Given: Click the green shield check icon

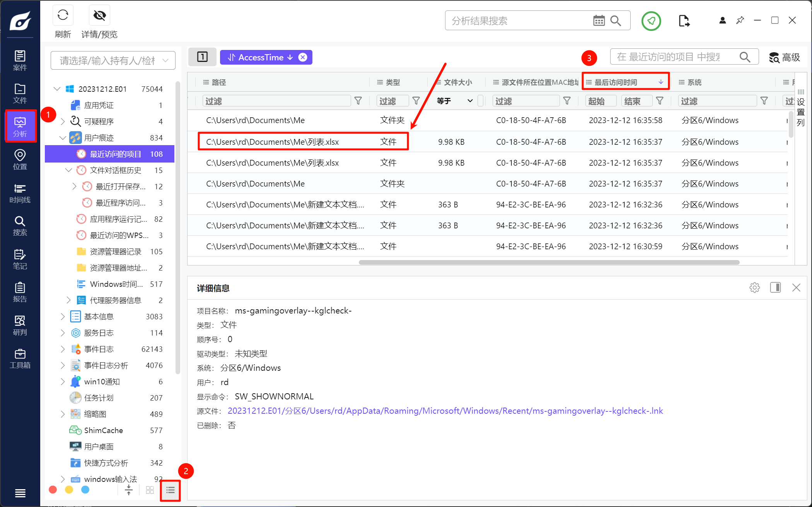Looking at the screenshot, I should [651, 21].
